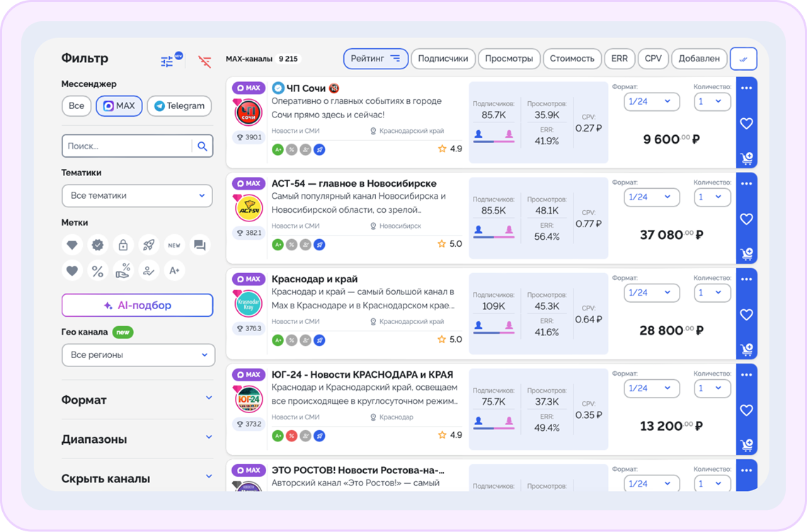Expand the Скрыть каналы section
Viewport: 807px width, 532px height.
pos(137,478)
